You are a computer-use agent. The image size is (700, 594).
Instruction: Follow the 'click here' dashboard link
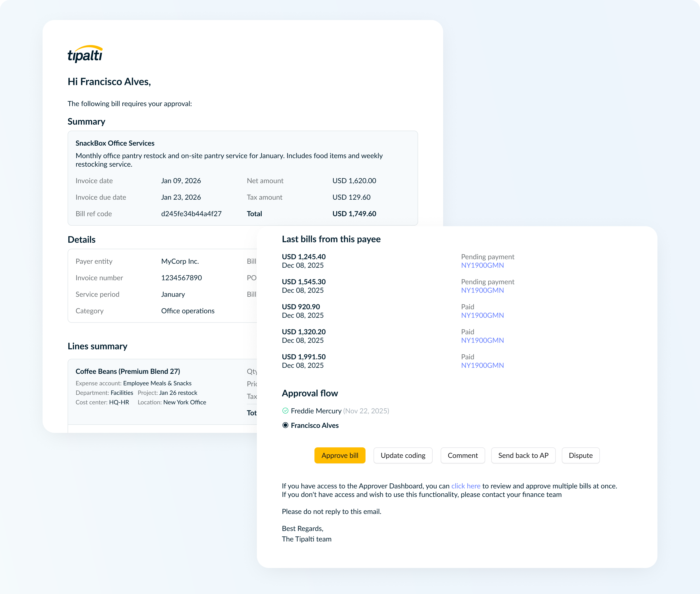(466, 486)
